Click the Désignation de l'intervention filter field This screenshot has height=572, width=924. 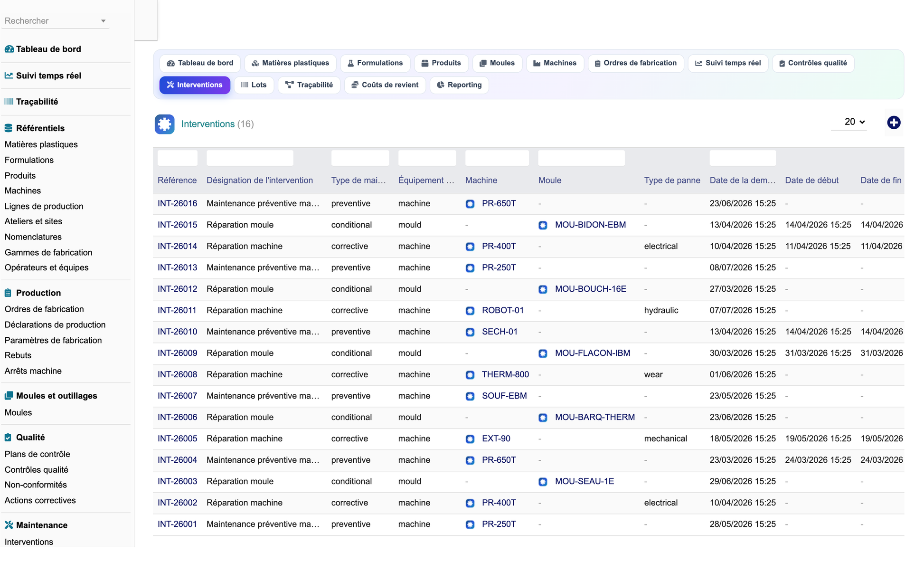click(250, 158)
